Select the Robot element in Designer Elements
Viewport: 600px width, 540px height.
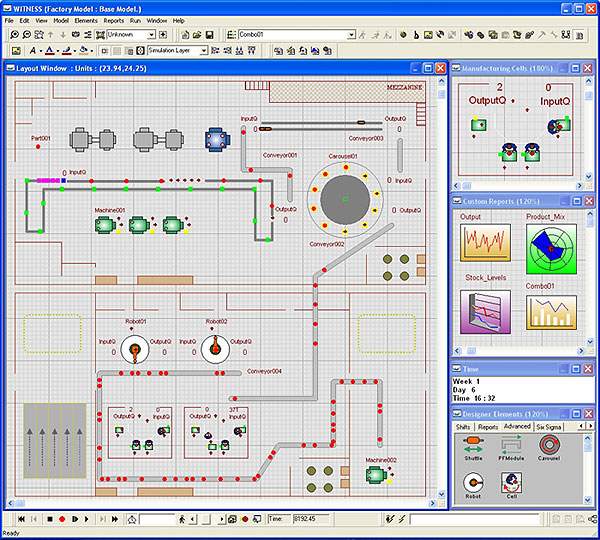coord(473,485)
